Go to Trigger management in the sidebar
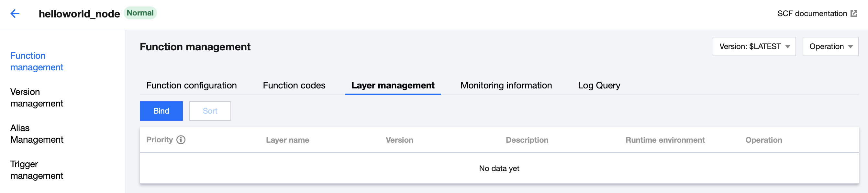Viewport: 868px width, 193px height. pos(37,170)
